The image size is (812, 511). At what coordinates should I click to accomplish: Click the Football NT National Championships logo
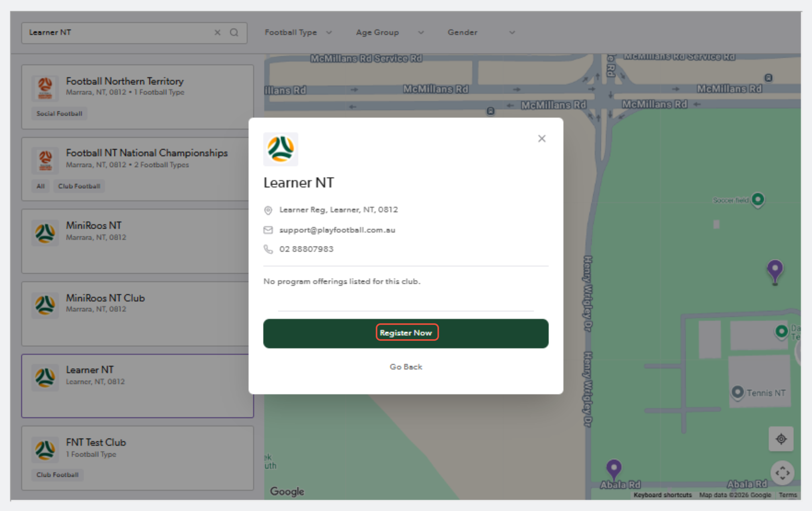pos(45,160)
